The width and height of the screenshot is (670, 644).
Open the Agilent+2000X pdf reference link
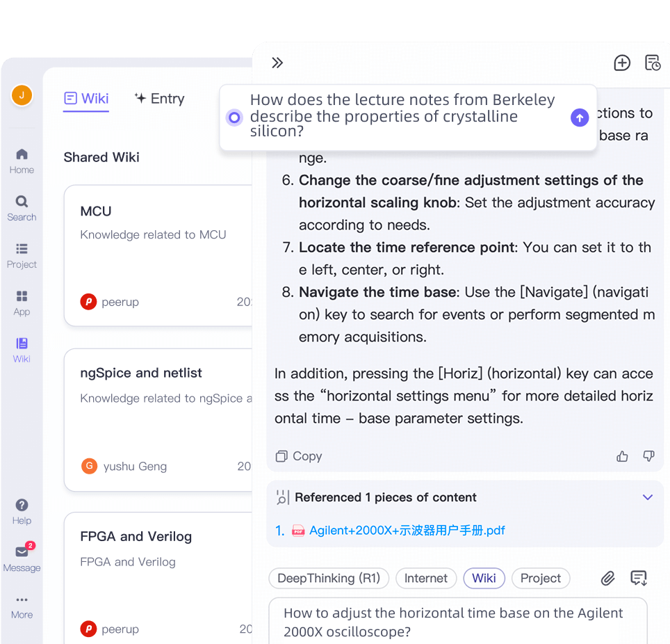tap(407, 531)
